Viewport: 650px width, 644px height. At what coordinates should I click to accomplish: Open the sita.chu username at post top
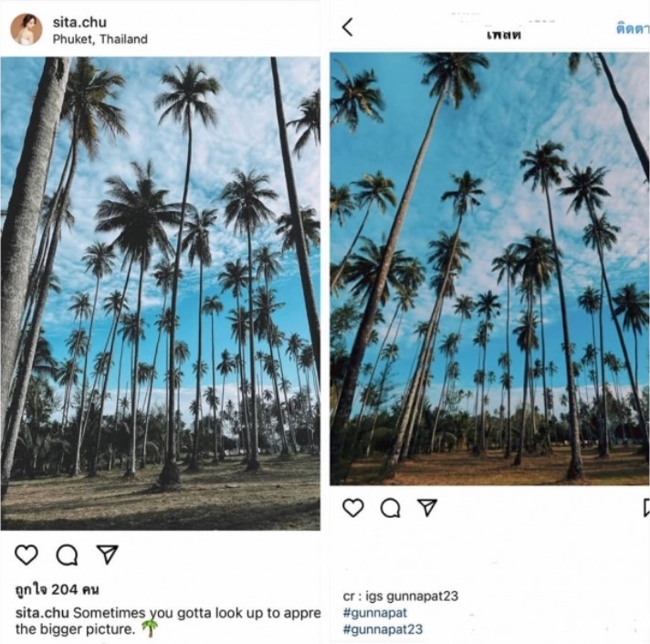click(79, 22)
